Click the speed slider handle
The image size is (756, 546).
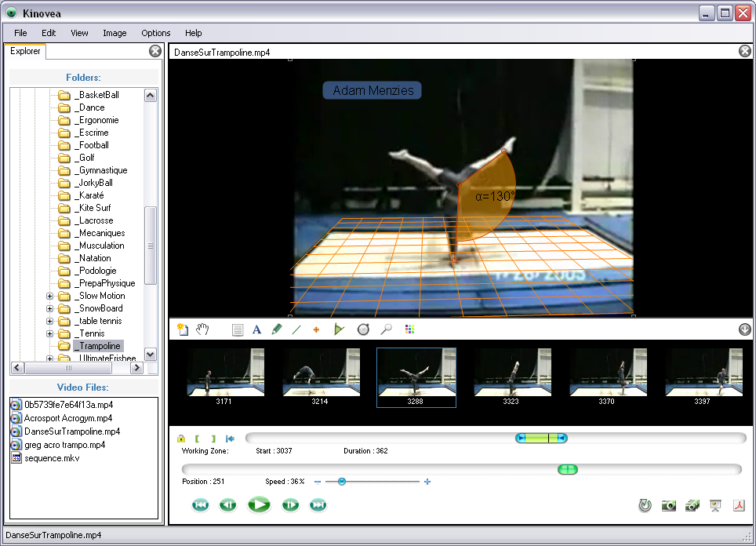coord(342,482)
